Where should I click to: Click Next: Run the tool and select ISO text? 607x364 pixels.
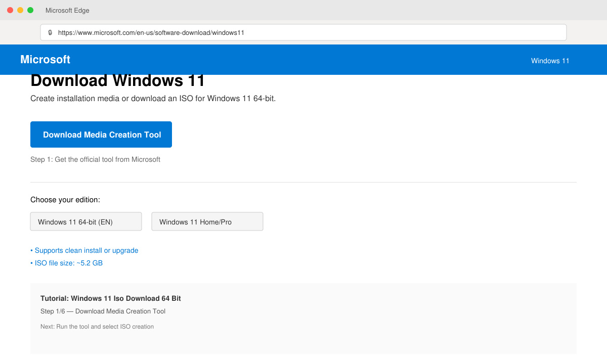[x=97, y=327]
